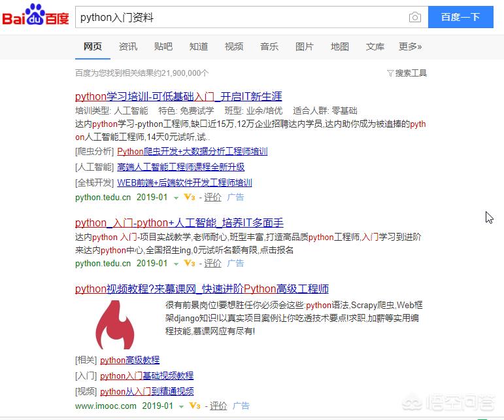504x420 pixels.
Task: Open Python爬虫开发+大数据分析工程师培训 link
Action: 192,151
